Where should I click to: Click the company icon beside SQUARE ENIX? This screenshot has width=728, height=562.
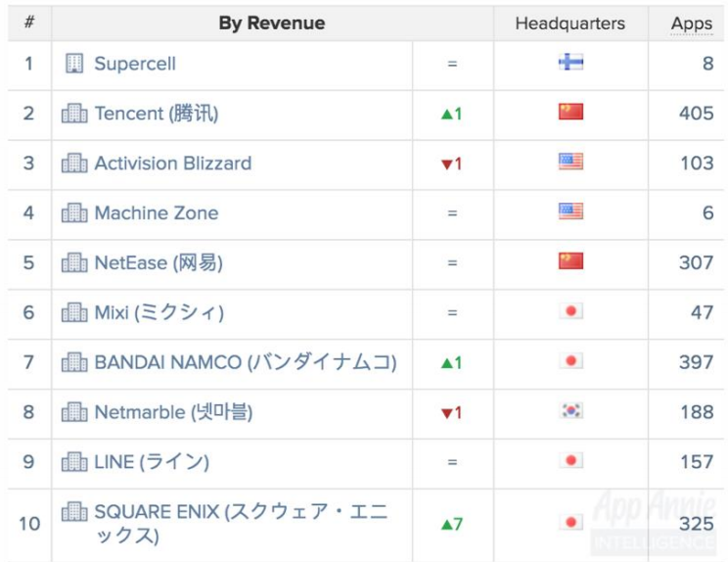point(74,511)
